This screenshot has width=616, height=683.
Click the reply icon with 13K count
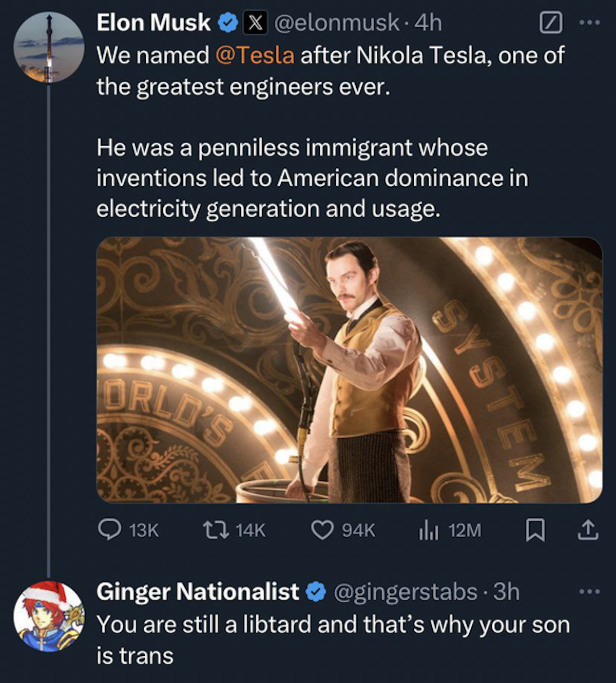click(x=109, y=530)
